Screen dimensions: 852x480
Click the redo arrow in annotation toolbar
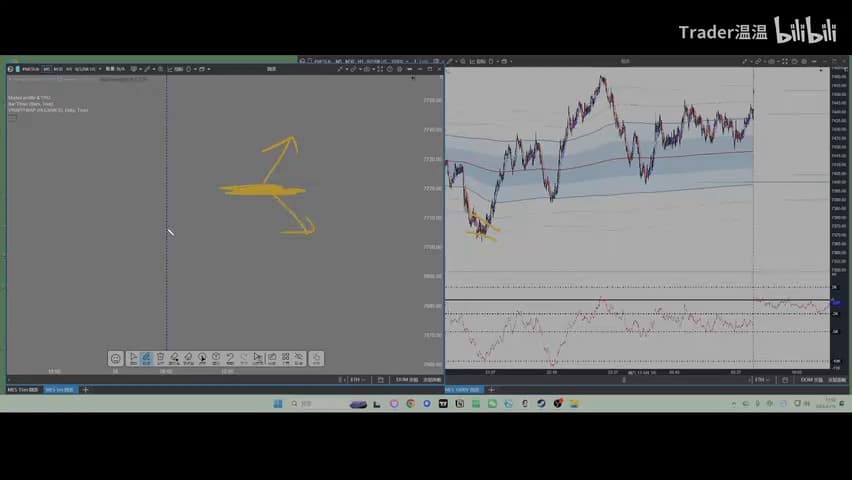click(244, 358)
